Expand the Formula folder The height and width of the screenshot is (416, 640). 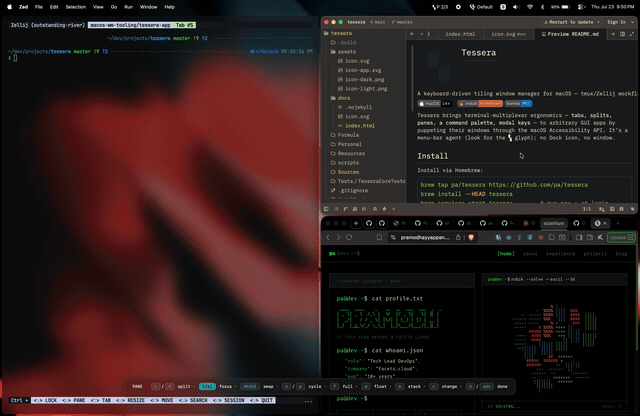[345, 135]
